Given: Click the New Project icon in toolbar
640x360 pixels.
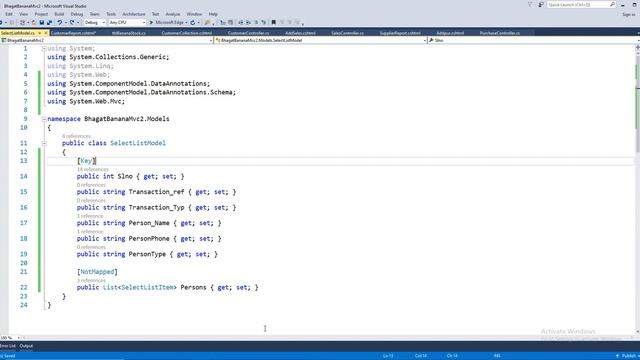Looking at the screenshot, I should tap(22, 22).
